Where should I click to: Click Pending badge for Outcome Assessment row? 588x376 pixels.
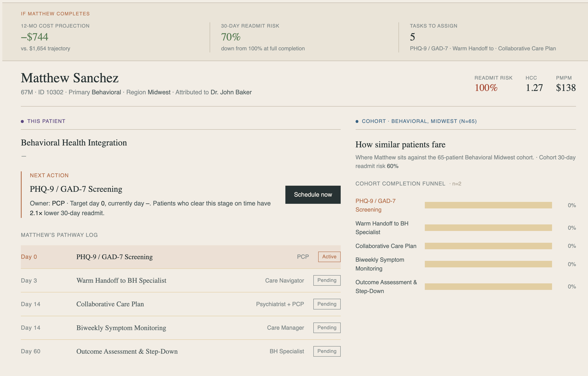(327, 351)
